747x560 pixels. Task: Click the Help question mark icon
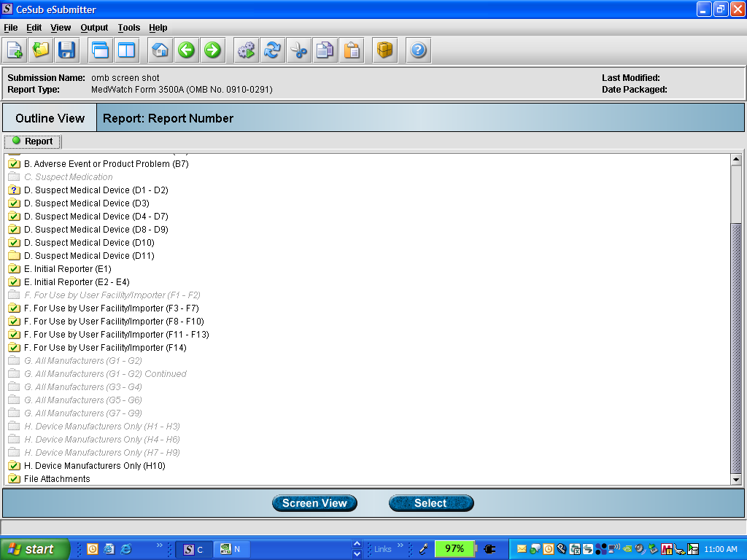pos(418,50)
